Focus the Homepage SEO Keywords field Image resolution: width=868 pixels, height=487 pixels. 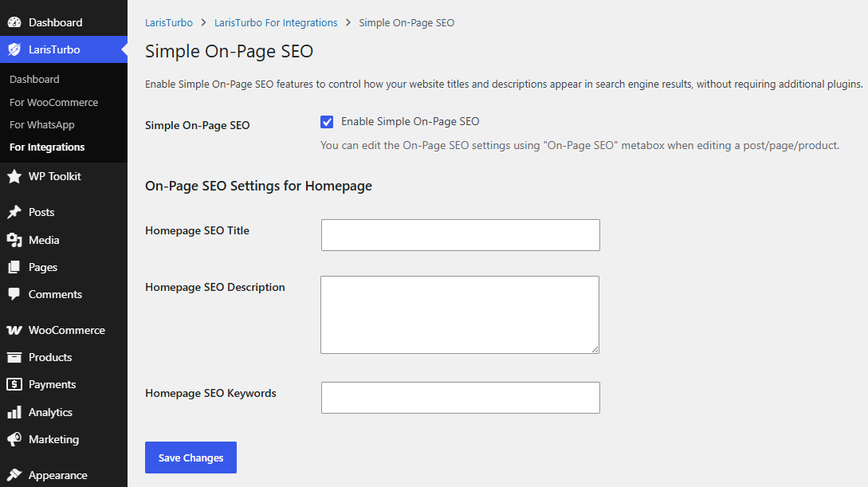461,398
